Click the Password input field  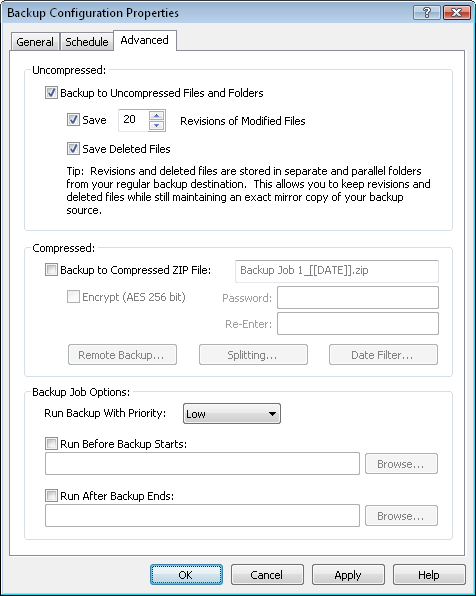click(358, 298)
